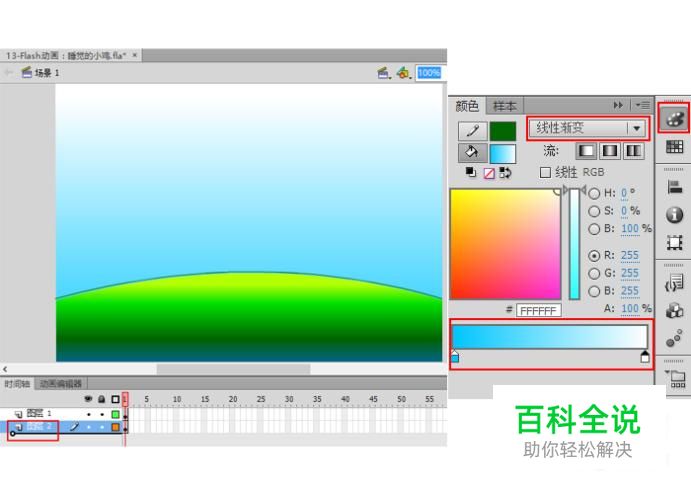The height and width of the screenshot is (494, 691).
Task: Open the Code Snippets panel icon
Action: tap(674, 282)
